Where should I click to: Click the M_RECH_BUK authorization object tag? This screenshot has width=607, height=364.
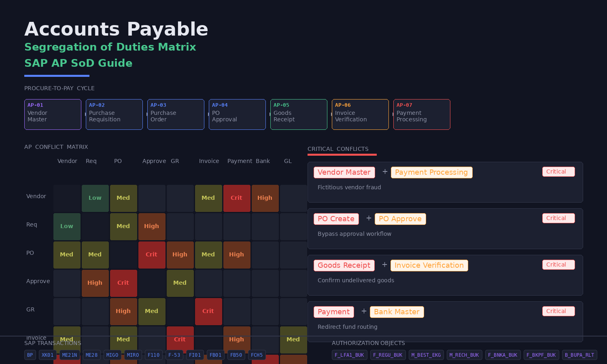(464, 355)
